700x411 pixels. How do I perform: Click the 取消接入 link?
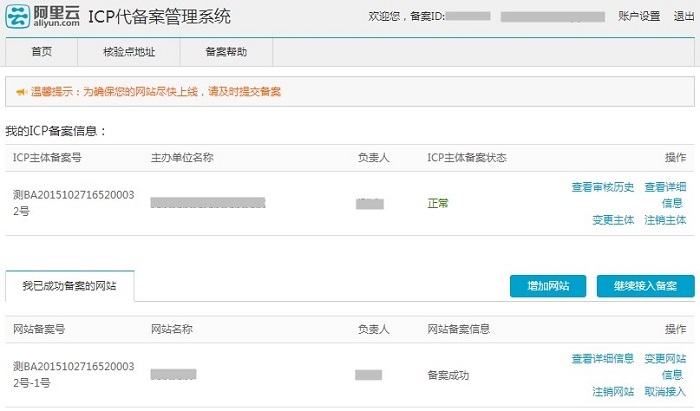pos(665,392)
